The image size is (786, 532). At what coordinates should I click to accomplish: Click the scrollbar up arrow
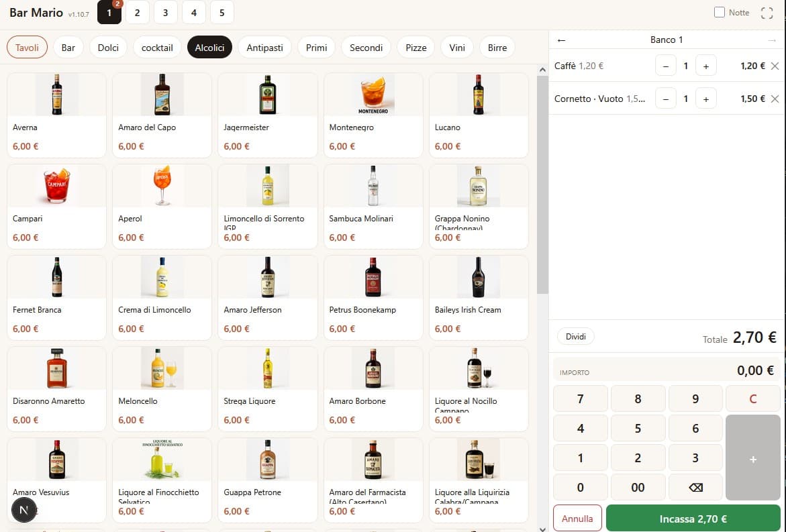pos(542,70)
